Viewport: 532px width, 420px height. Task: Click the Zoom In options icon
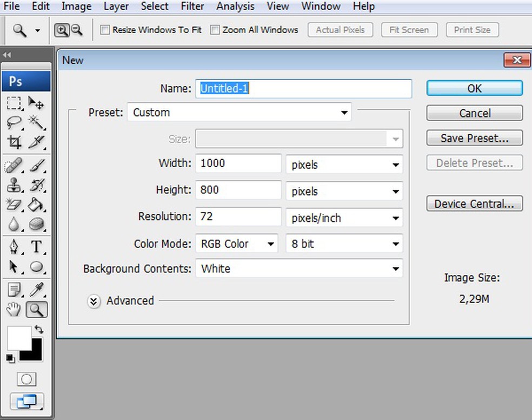pos(62,30)
